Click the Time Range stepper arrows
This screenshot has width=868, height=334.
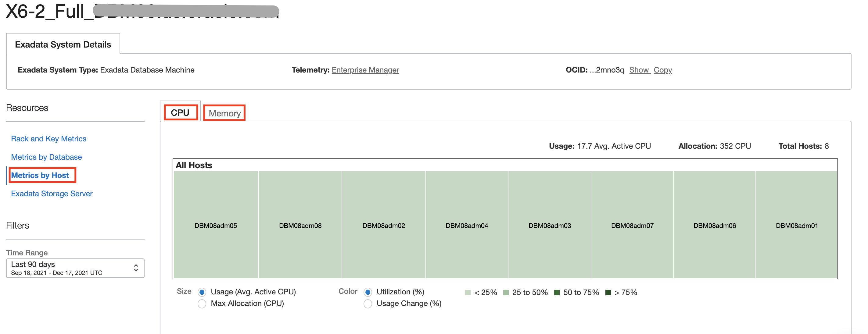point(136,268)
